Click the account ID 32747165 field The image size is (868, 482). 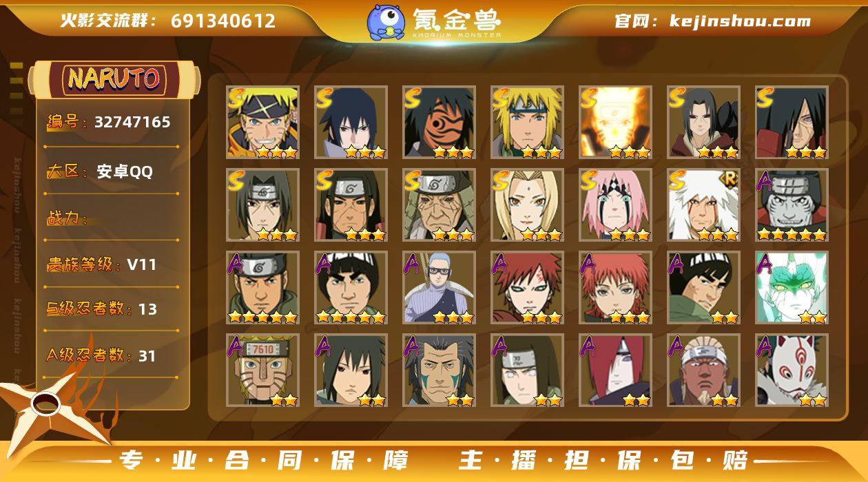[x=110, y=123]
